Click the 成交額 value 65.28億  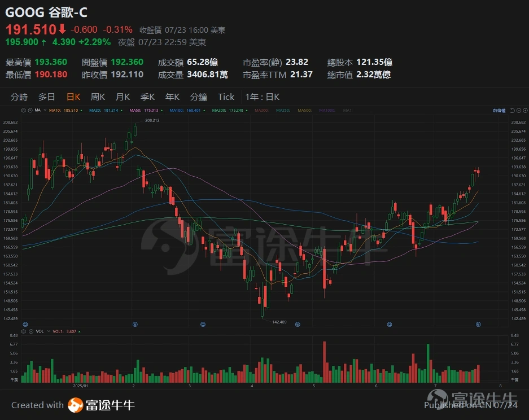pyautogui.click(x=203, y=62)
